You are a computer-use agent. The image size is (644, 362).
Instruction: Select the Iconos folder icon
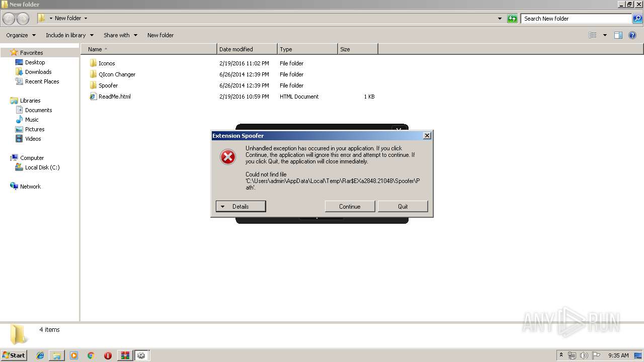tap(93, 63)
